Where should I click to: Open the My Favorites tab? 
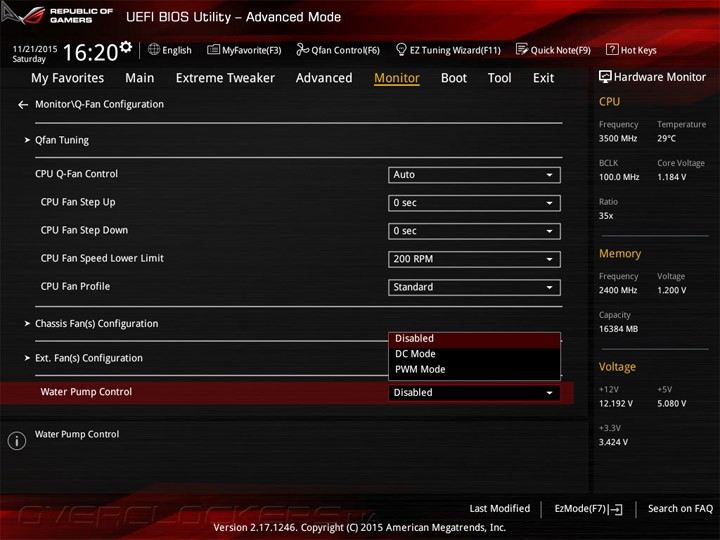click(68, 78)
